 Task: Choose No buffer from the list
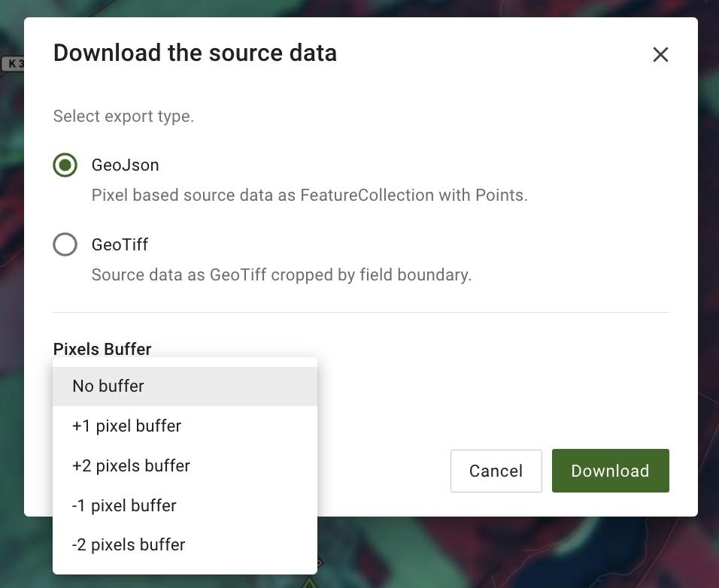coord(108,386)
